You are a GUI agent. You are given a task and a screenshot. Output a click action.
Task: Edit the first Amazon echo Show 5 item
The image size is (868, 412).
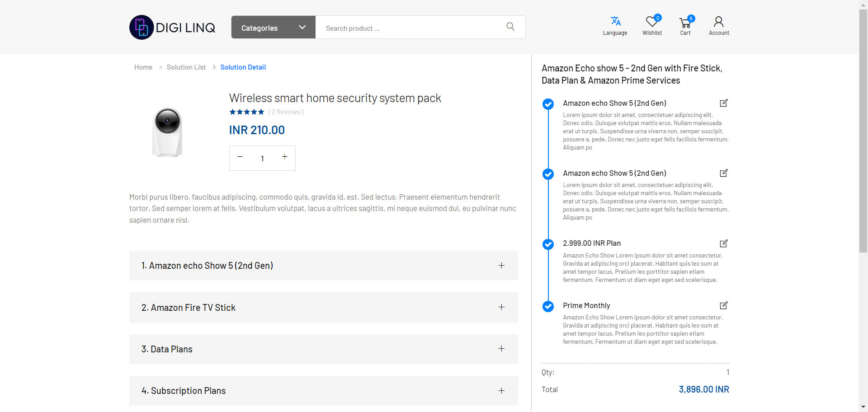coord(723,103)
